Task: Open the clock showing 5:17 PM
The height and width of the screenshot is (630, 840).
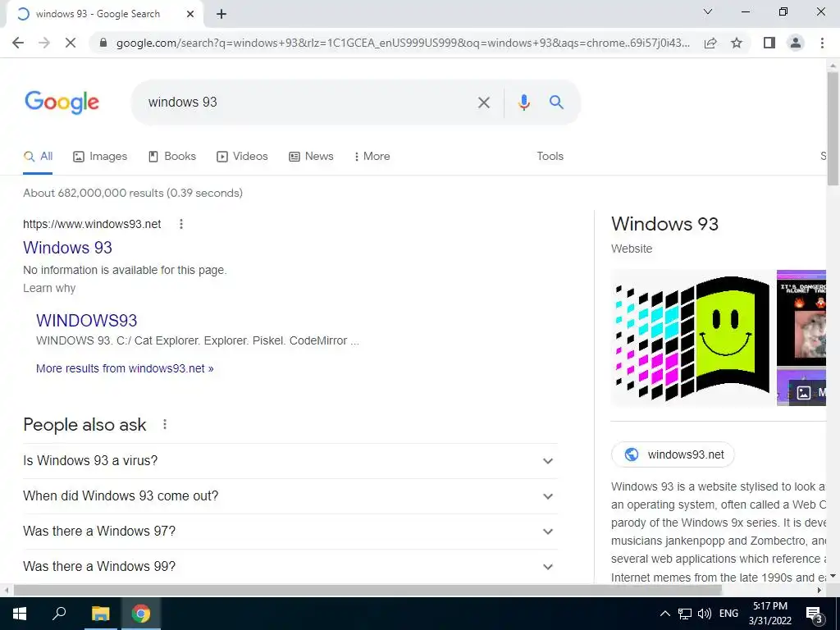Action: coord(769,614)
